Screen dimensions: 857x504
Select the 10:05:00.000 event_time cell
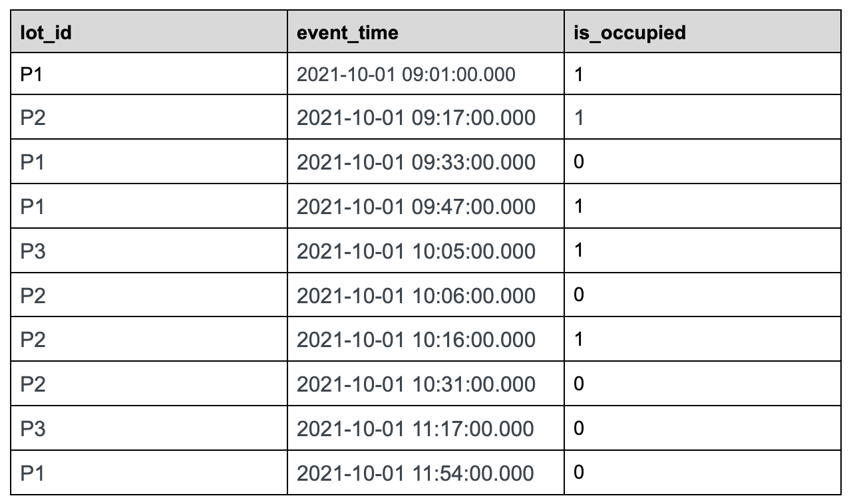click(416, 251)
